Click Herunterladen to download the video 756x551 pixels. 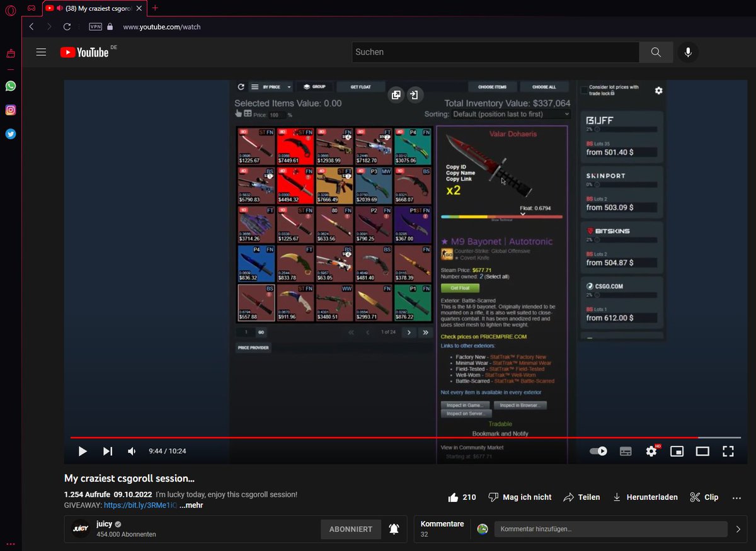coord(644,497)
